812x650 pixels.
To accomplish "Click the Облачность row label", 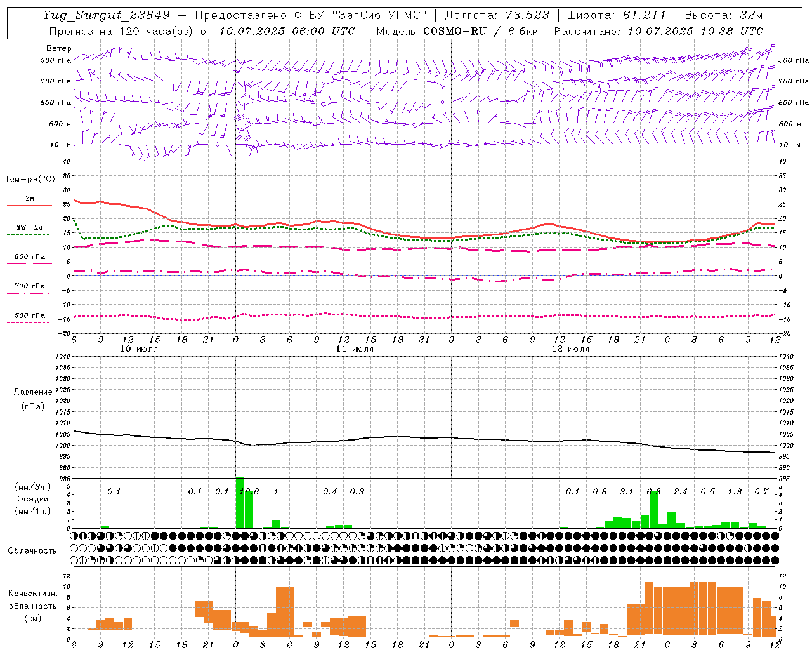I will tap(32, 550).
